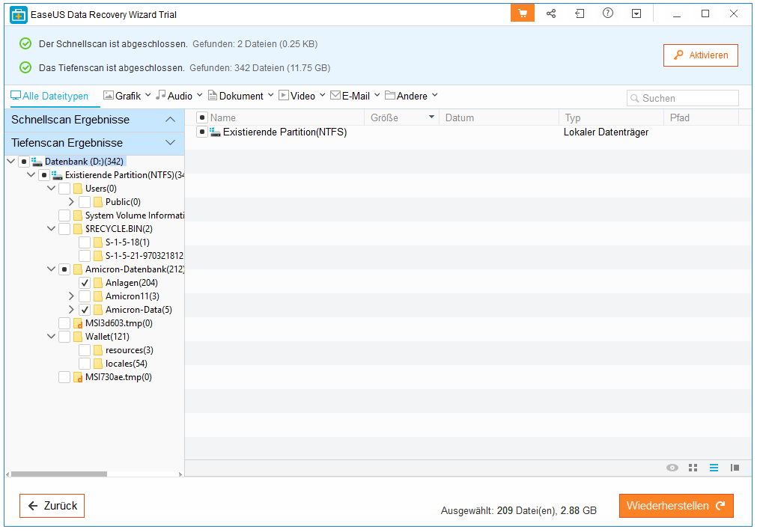The height and width of the screenshot is (532, 757).
Task: Expand the Amicron11(3) folder node
Action: pyautogui.click(x=71, y=296)
